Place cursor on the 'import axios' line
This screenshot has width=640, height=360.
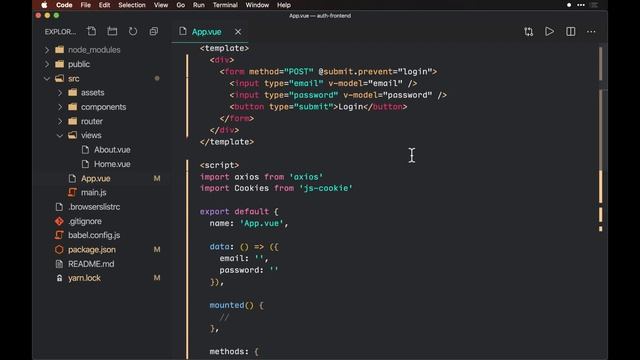click(261, 177)
